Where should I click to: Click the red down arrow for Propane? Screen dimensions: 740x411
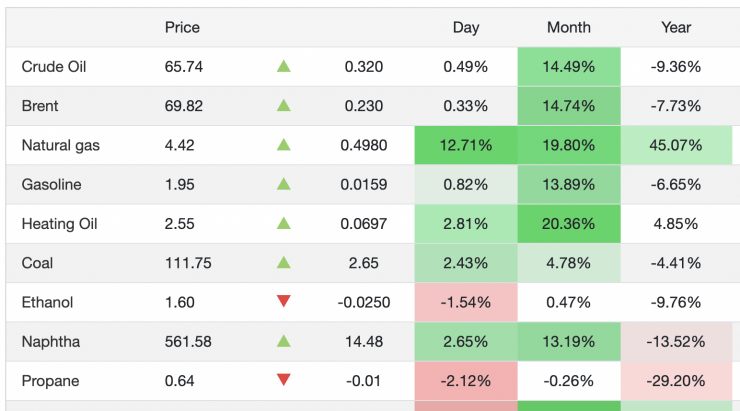click(283, 380)
